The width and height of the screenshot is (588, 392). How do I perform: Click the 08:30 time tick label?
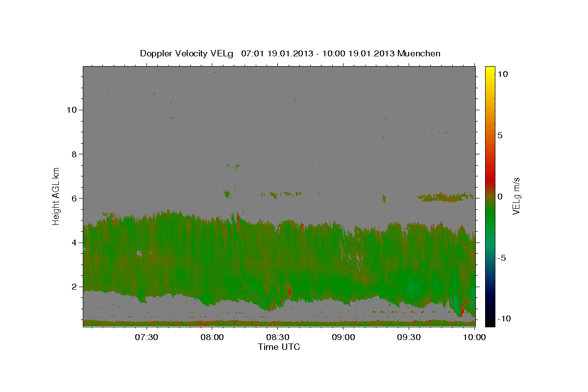[x=278, y=337]
